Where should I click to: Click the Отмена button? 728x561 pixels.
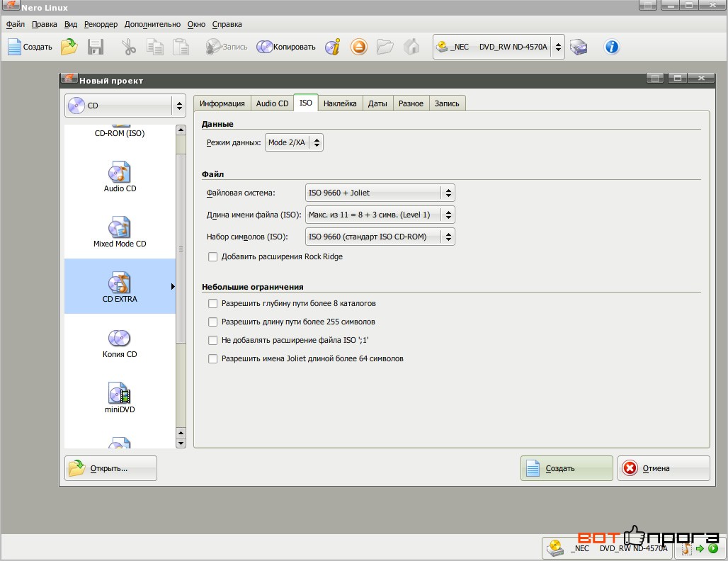click(664, 468)
